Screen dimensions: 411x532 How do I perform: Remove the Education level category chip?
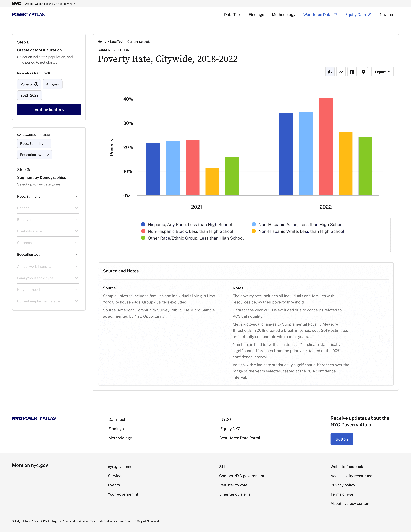tap(48, 155)
